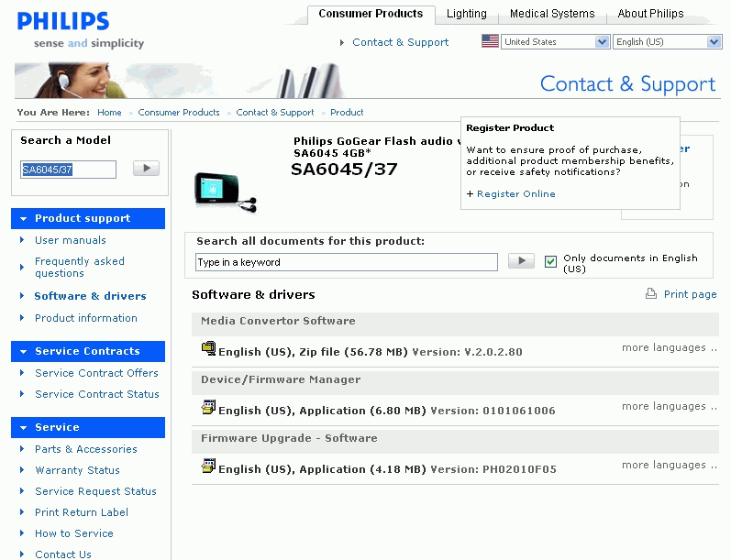Open the English (US) language dropdown
This screenshot has height=560, width=731.
[x=667, y=42]
